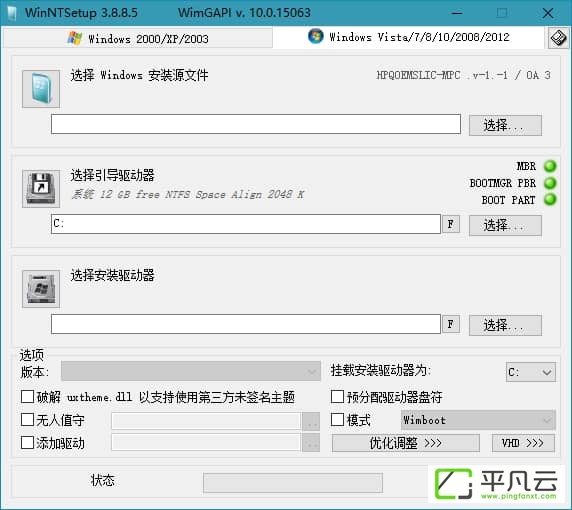Open the mount install drive letter dropdown
Viewport: 572px width, 510px height.
tap(531, 372)
